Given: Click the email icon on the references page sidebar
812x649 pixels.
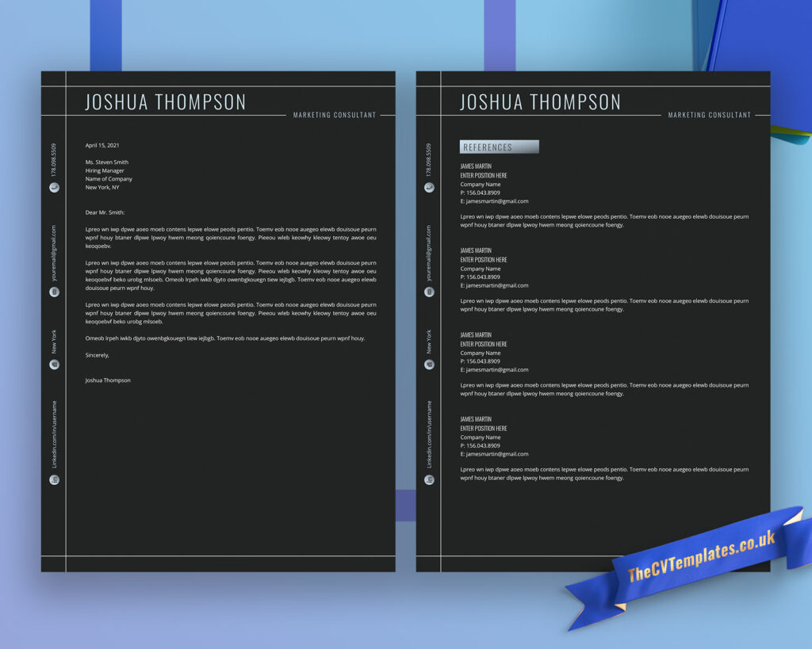Looking at the screenshot, I should click(x=429, y=292).
